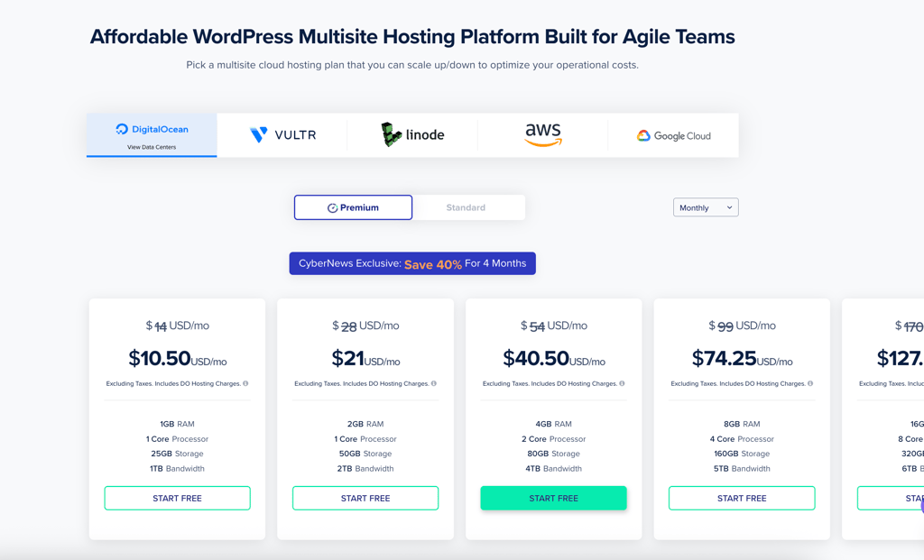Screen dimensions: 924x560
Task: Switch to the Linode provider tab
Action: point(412,135)
